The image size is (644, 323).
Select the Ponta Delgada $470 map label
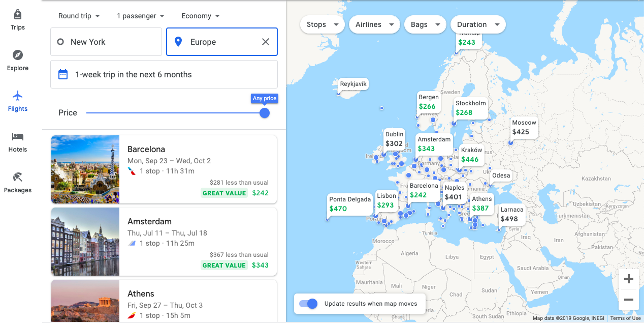(350, 204)
